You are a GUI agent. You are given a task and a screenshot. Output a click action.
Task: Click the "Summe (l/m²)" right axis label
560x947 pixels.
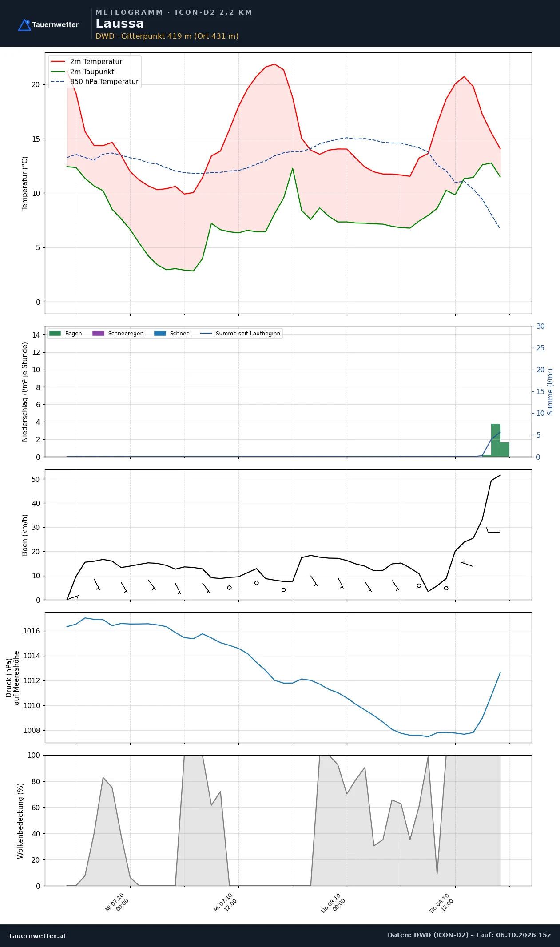click(x=550, y=392)
